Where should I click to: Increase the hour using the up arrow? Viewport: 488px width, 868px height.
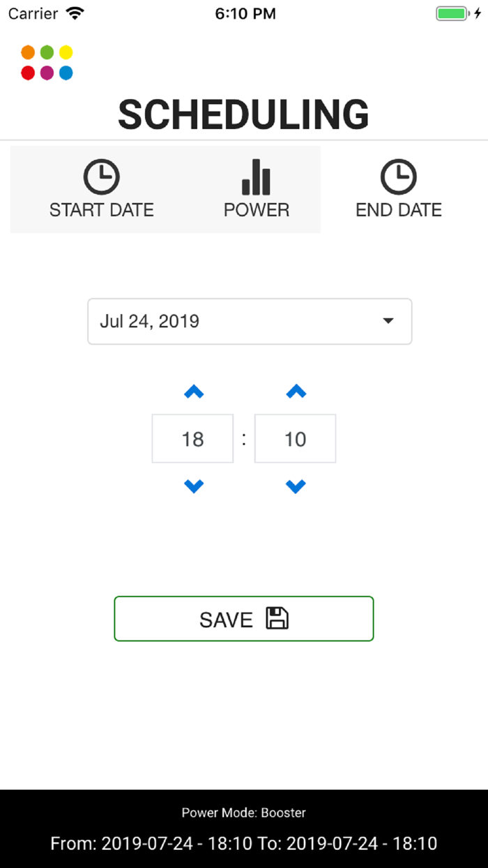pyautogui.click(x=192, y=391)
